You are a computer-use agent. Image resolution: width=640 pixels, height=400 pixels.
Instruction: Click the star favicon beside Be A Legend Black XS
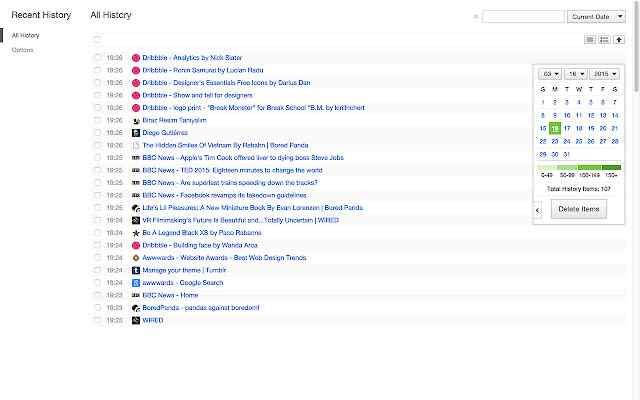pyautogui.click(x=136, y=233)
